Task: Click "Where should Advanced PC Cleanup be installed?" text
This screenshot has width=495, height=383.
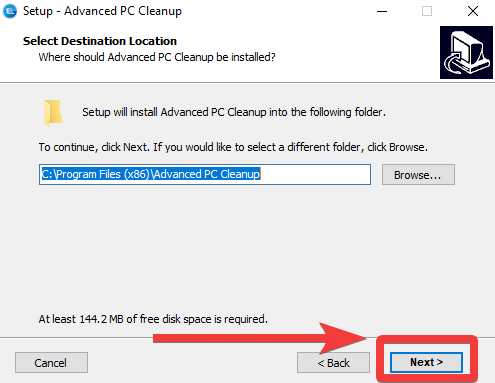Action: 157,57
